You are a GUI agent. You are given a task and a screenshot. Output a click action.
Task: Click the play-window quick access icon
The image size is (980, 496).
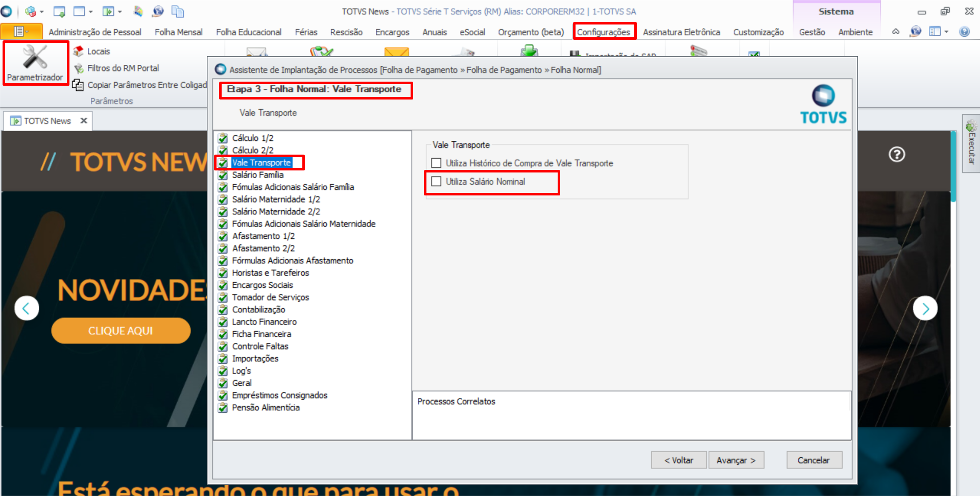(x=108, y=11)
